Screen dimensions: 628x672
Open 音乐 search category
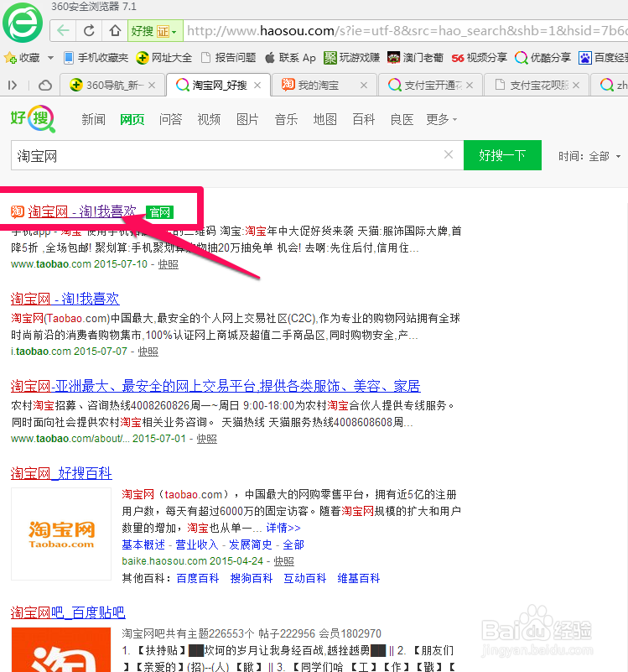coord(286,119)
